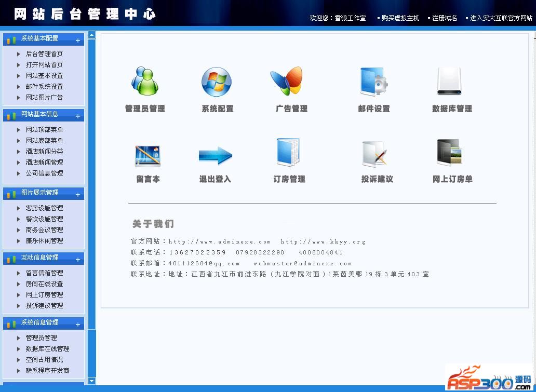
Task: Open 打开网站首页 in sidebar
Action: click(x=45, y=64)
